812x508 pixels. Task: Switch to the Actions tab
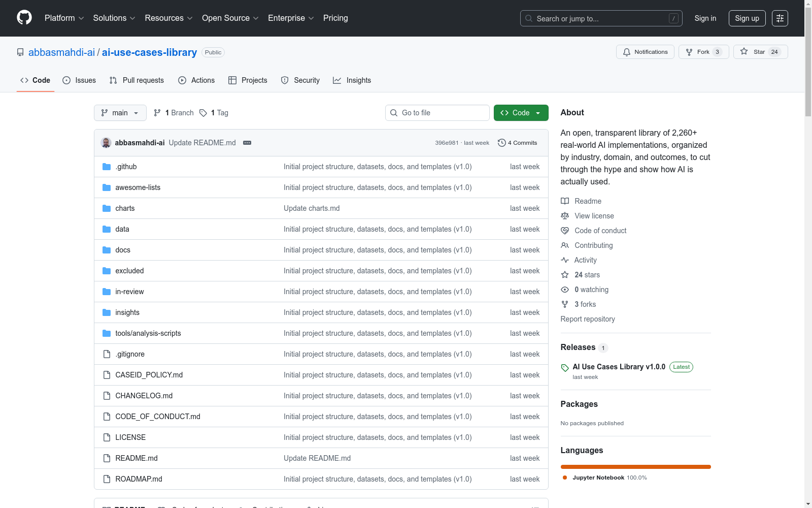click(x=196, y=80)
